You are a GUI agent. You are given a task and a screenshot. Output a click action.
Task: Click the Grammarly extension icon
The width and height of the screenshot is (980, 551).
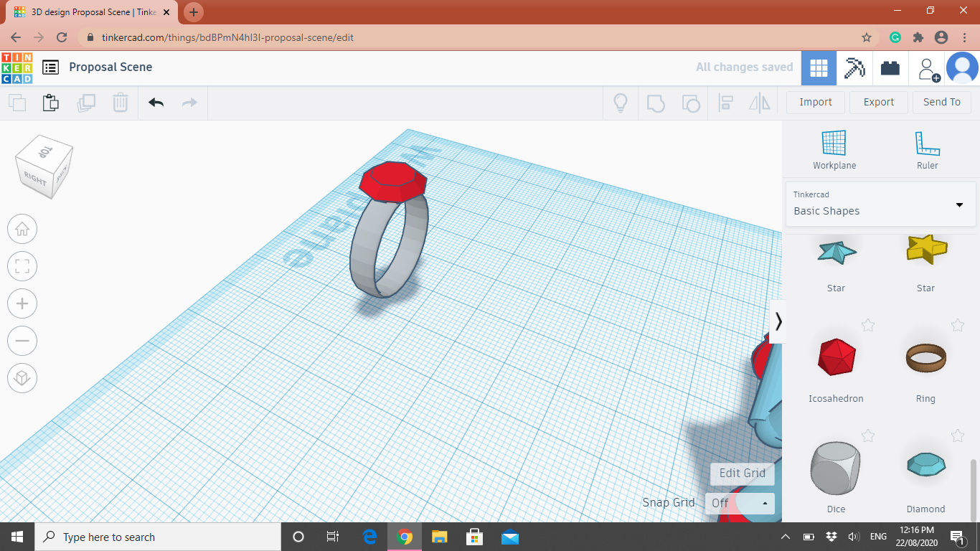tap(895, 37)
